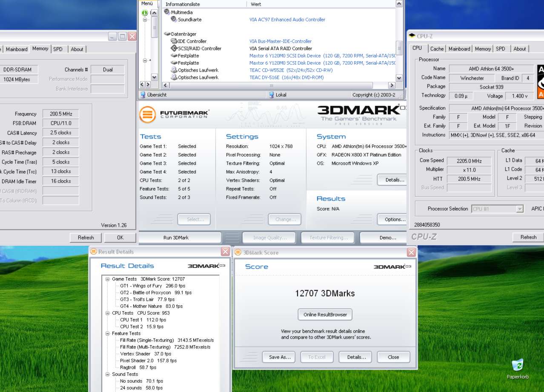Collapse the Game Tests tree node
544x392 pixels.
pyautogui.click(x=107, y=279)
